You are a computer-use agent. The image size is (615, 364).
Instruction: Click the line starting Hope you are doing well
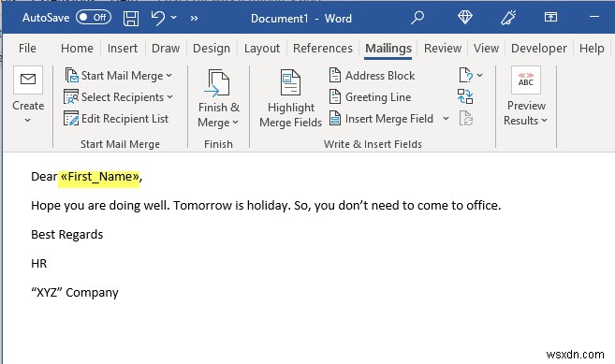tap(266, 206)
